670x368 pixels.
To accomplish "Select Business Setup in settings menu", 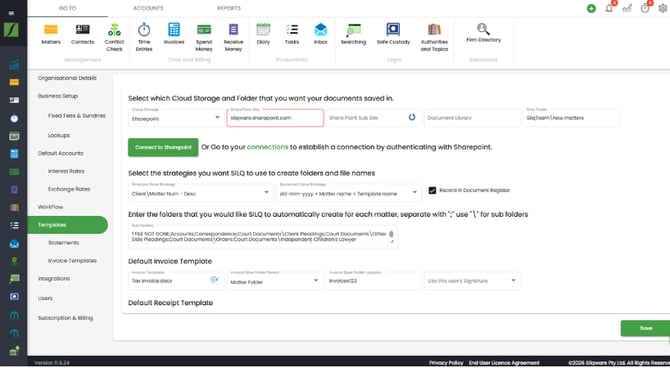I will point(58,96).
